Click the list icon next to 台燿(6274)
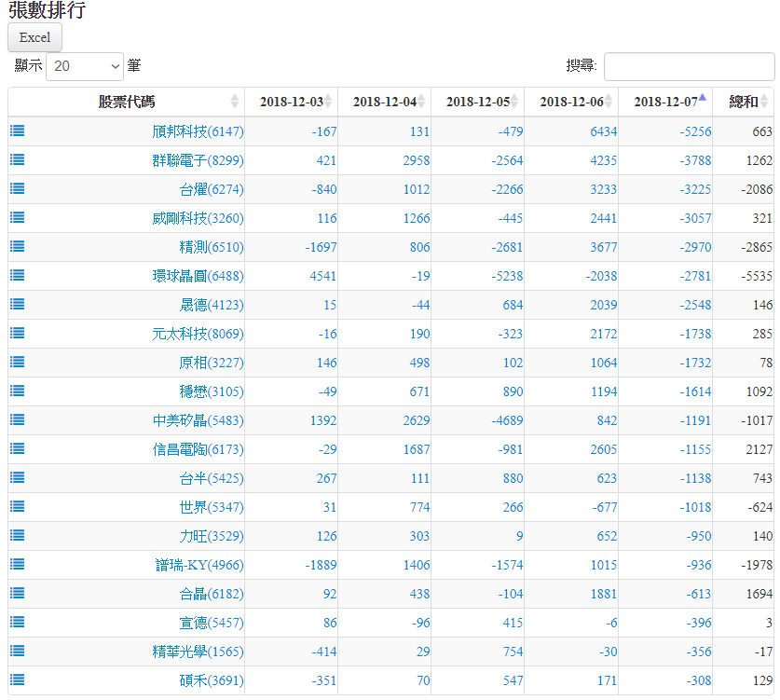 point(17,189)
